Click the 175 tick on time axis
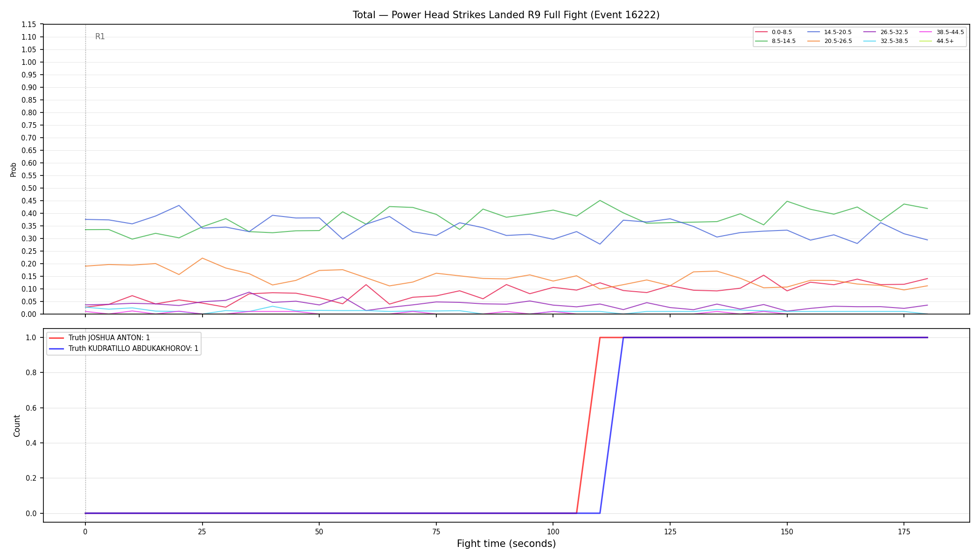The height and width of the screenshot is (560, 980). point(904,532)
